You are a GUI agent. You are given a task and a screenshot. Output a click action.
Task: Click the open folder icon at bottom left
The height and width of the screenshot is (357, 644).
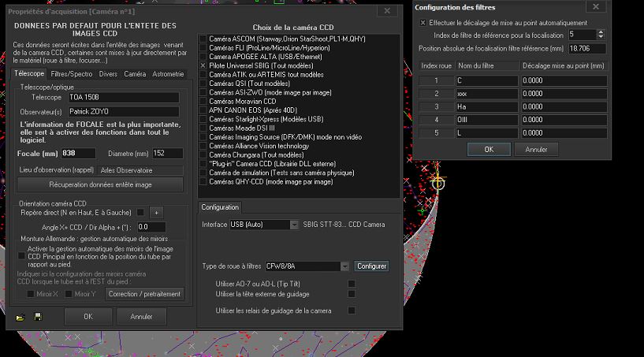tap(21, 317)
